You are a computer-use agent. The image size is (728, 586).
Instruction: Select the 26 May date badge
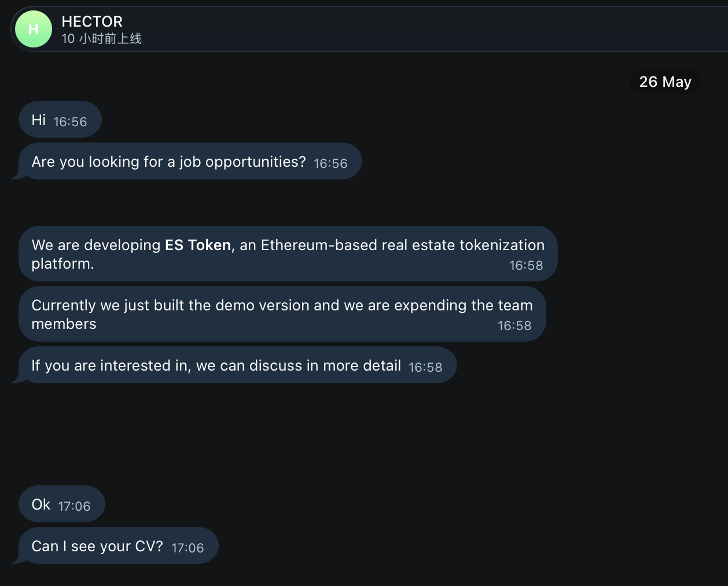click(x=665, y=82)
